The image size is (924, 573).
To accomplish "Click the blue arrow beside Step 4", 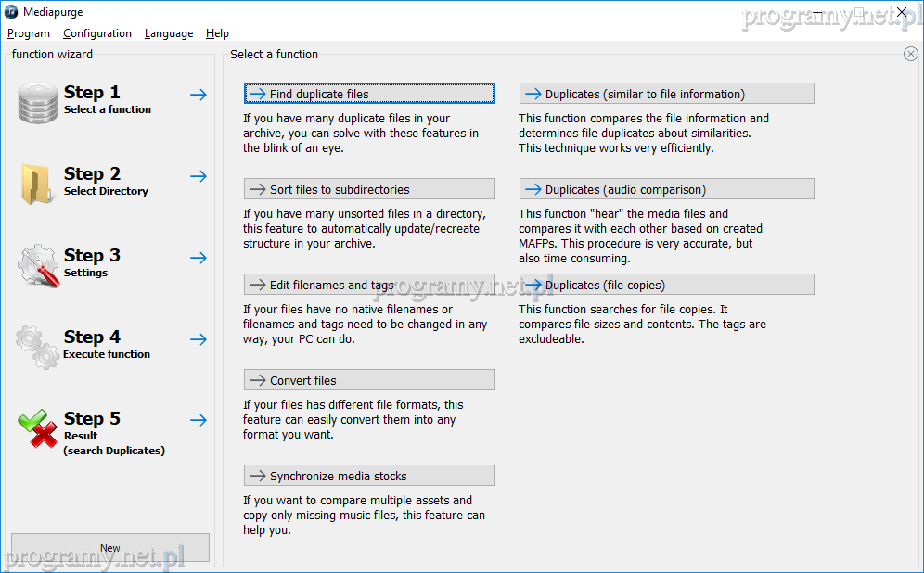I will tap(199, 339).
